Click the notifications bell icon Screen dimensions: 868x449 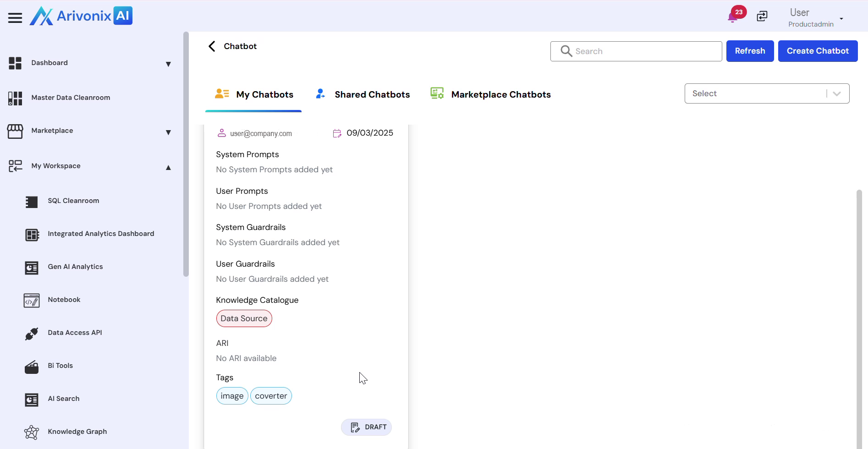tap(732, 17)
